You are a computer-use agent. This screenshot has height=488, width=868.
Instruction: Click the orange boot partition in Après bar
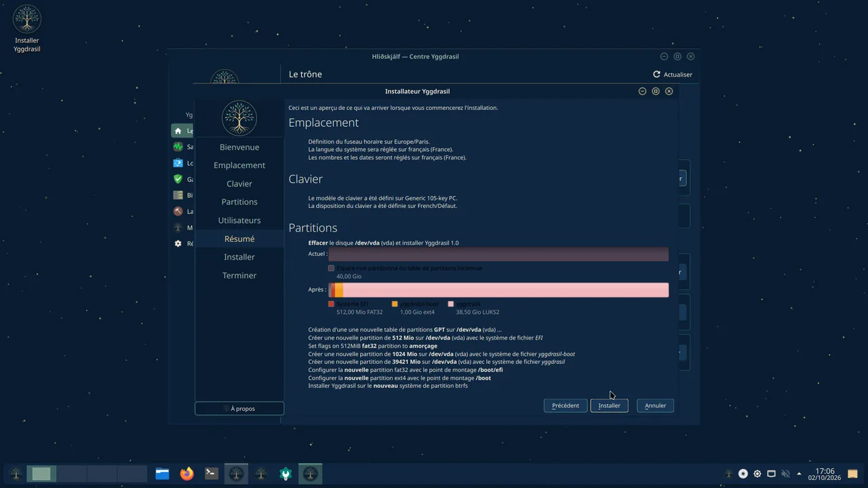coord(339,290)
